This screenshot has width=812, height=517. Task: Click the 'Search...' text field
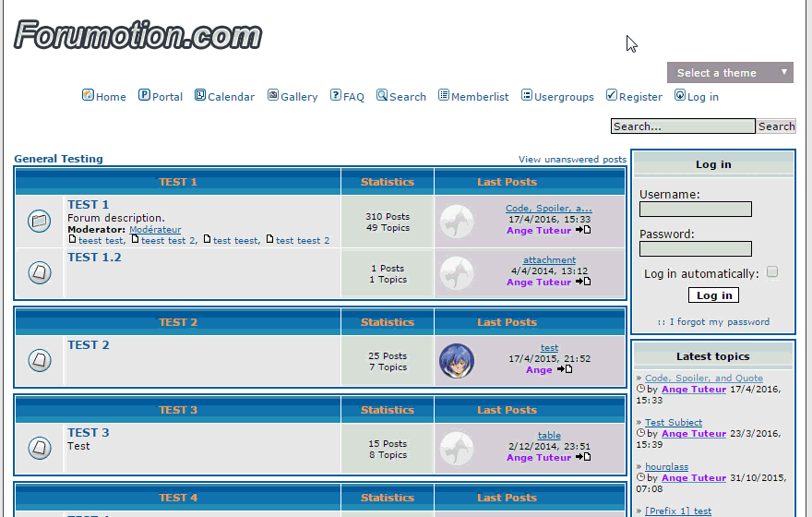(x=683, y=126)
